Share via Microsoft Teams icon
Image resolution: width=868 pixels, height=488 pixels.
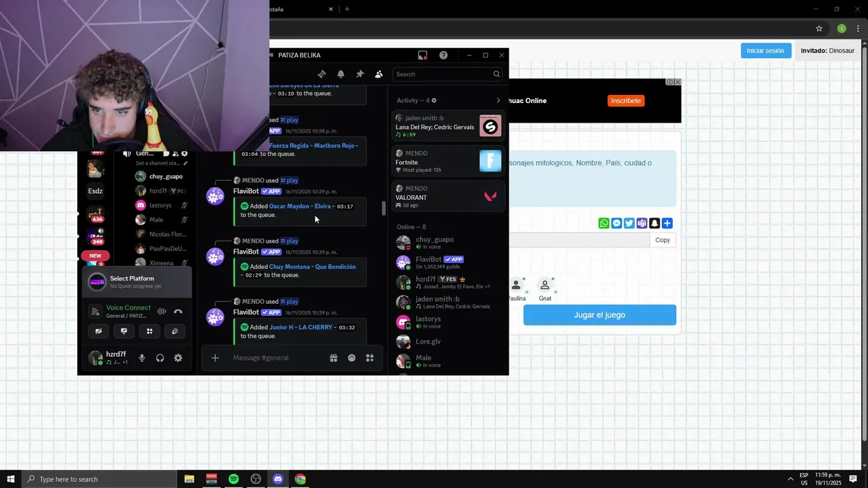(642, 223)
